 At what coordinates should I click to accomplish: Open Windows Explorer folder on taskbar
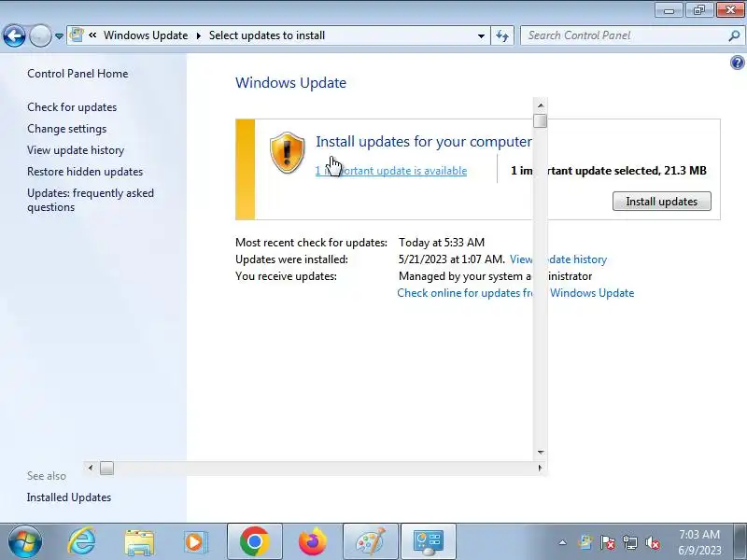tap(139, 542)
